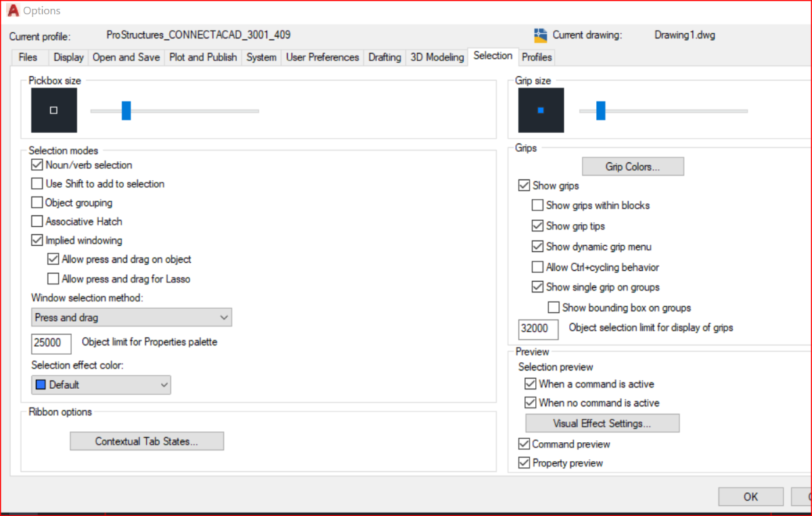Select the System tab
The image size is (812, 516).
coord(261,58)
